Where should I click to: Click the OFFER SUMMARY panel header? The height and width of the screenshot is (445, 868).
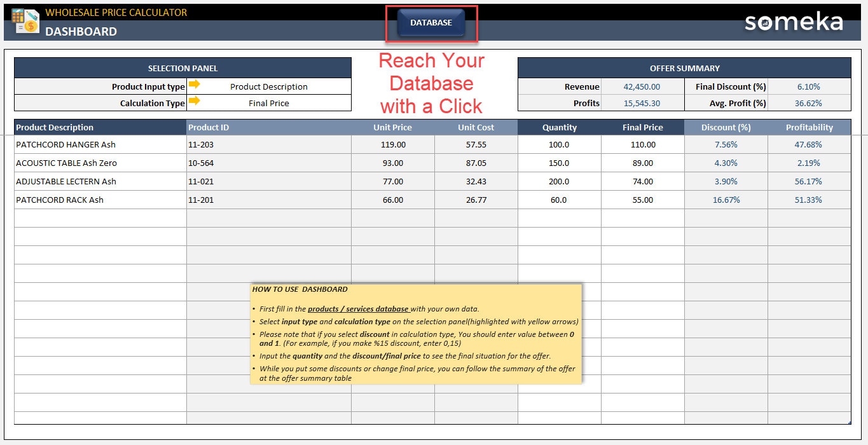coord(684,67)
